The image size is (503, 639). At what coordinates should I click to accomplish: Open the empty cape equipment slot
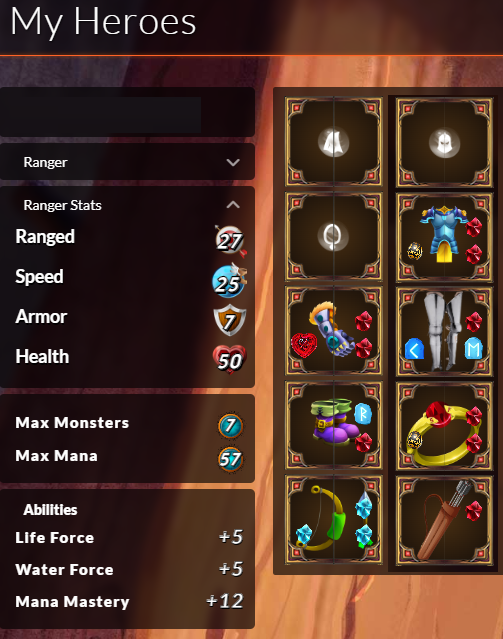[333, 142]
